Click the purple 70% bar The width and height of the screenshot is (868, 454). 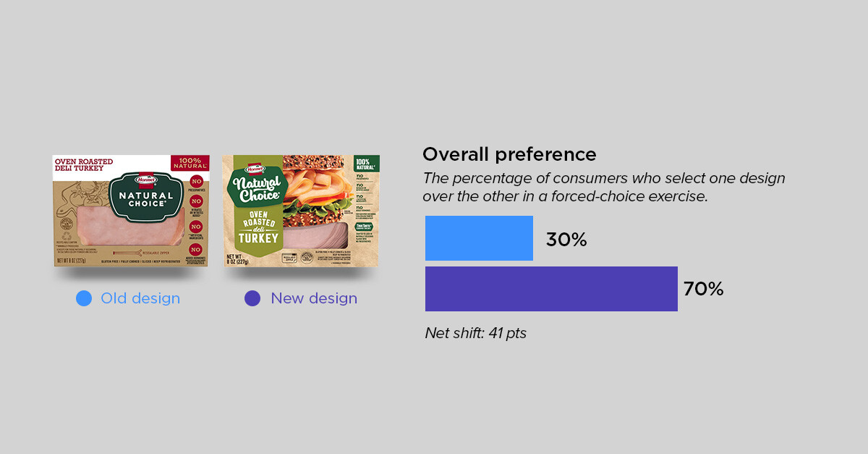coord(551,289)
